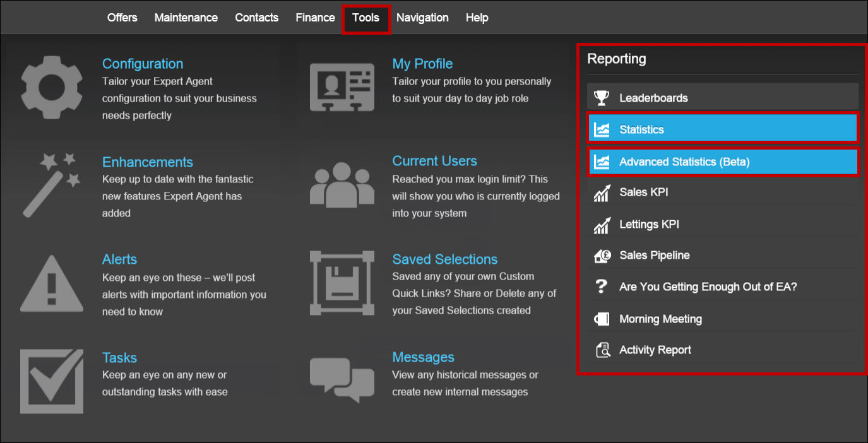The width and height of the screenshot is (868, 443).
Task: Open the Morning Meeting report label
Action: click(661, 319)
